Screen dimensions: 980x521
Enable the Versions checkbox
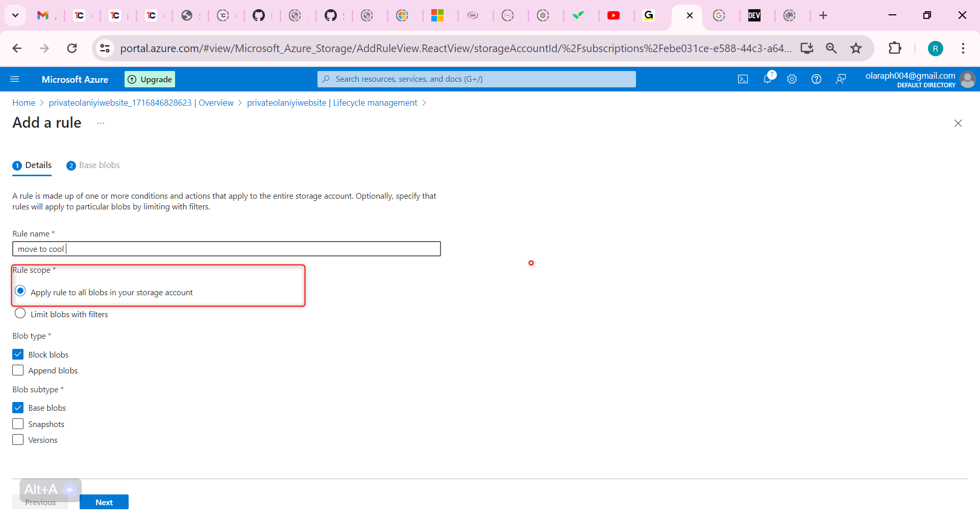[x=18, y=440]
